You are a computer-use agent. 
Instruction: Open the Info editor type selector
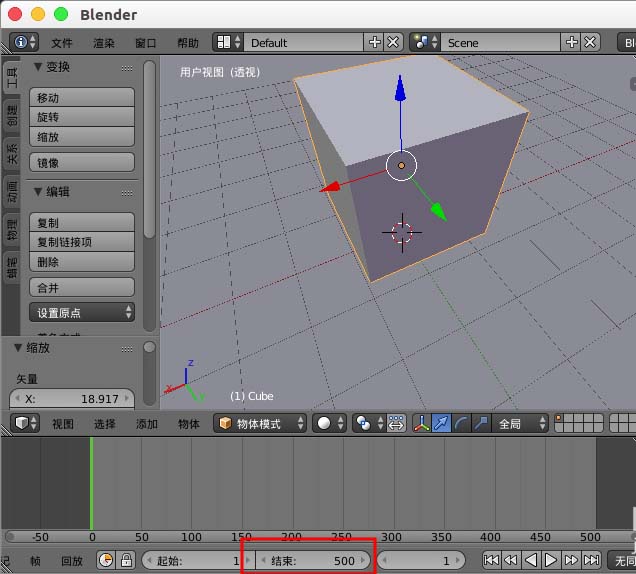24,42
